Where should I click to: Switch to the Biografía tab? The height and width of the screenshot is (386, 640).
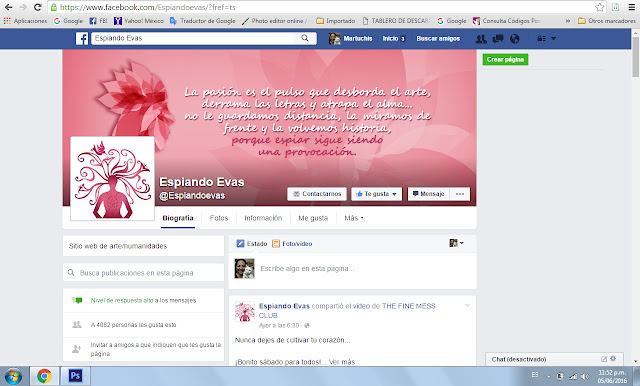click(178, 218)
